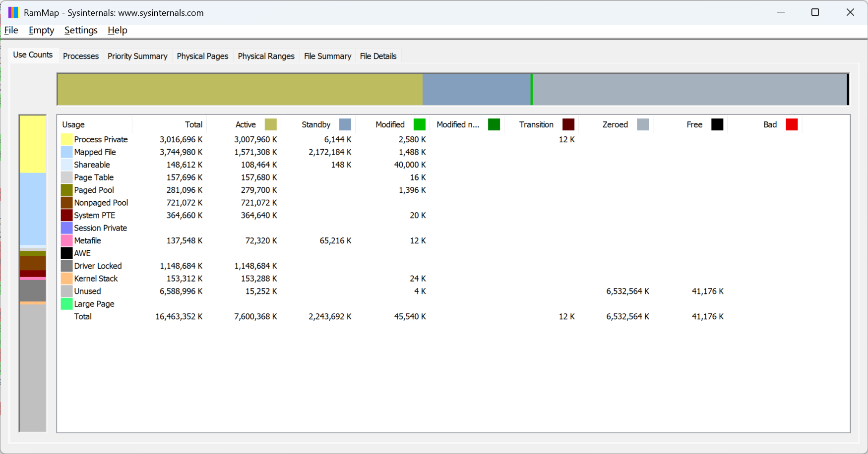868x454 pixels.
Task: Click the peach Kernel Stack row swatch
Action: click(67, 279)
